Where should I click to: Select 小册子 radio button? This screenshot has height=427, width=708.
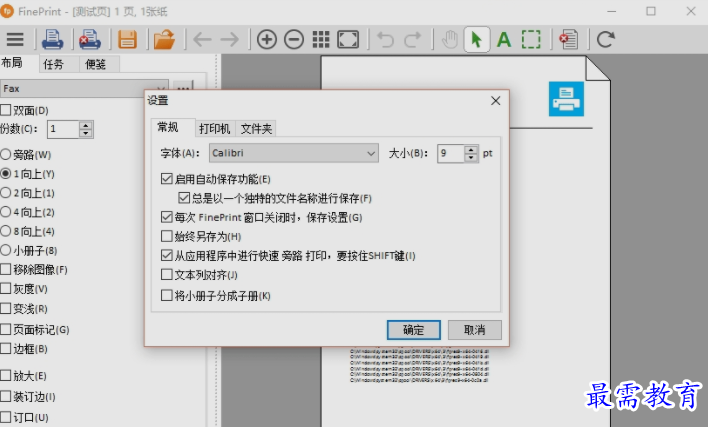pyautogui.click(x=5, y=250)
